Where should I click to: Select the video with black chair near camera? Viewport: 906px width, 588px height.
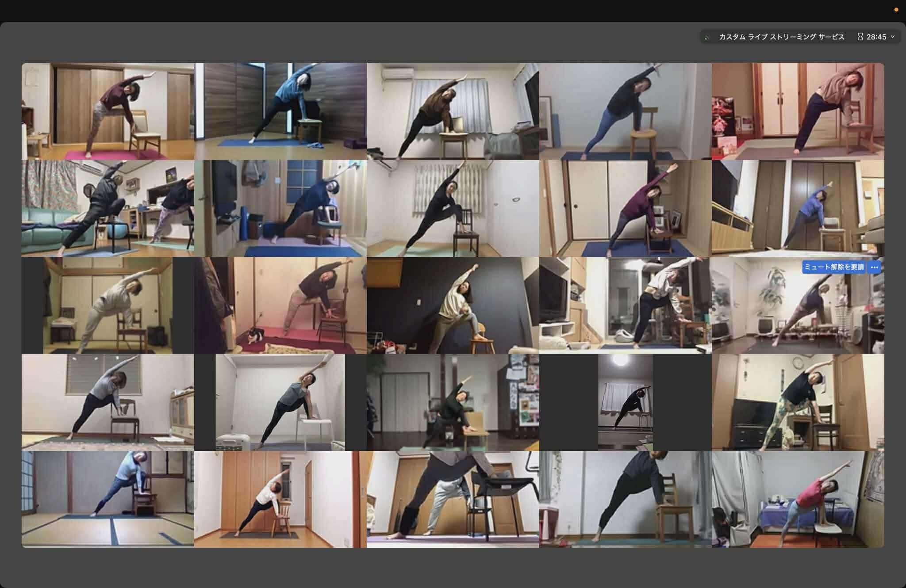[x=453, y=500]
